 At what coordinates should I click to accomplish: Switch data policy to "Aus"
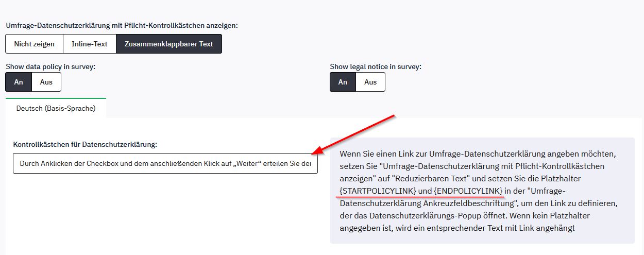(x=46, y=82)
